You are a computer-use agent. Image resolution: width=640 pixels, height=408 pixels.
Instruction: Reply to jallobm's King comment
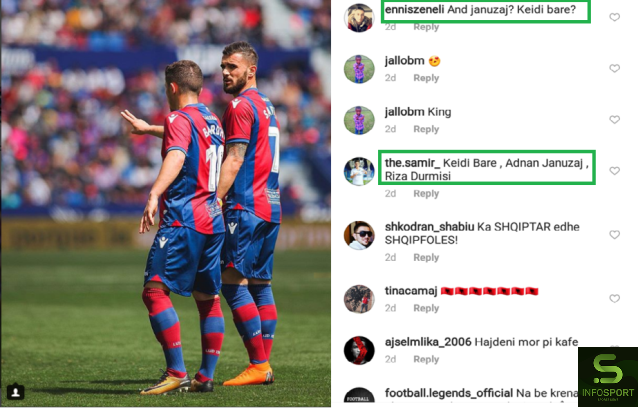pos(426,129)
